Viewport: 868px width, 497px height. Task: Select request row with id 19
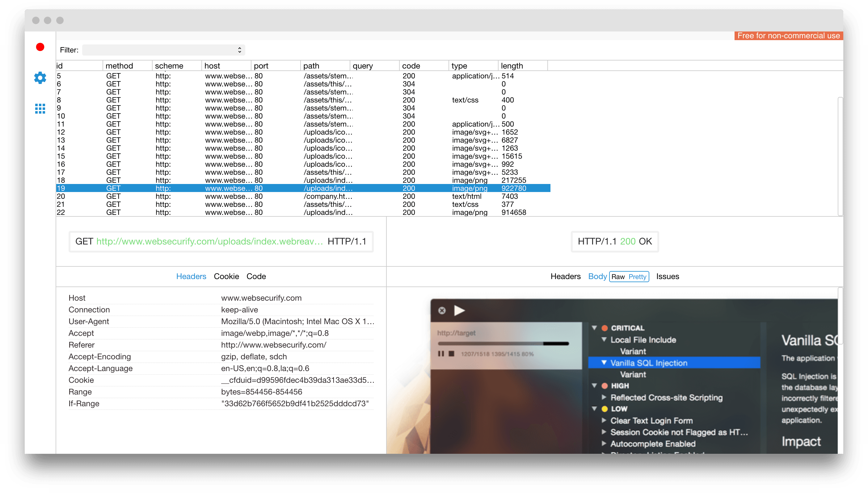[x=303, y=188]
